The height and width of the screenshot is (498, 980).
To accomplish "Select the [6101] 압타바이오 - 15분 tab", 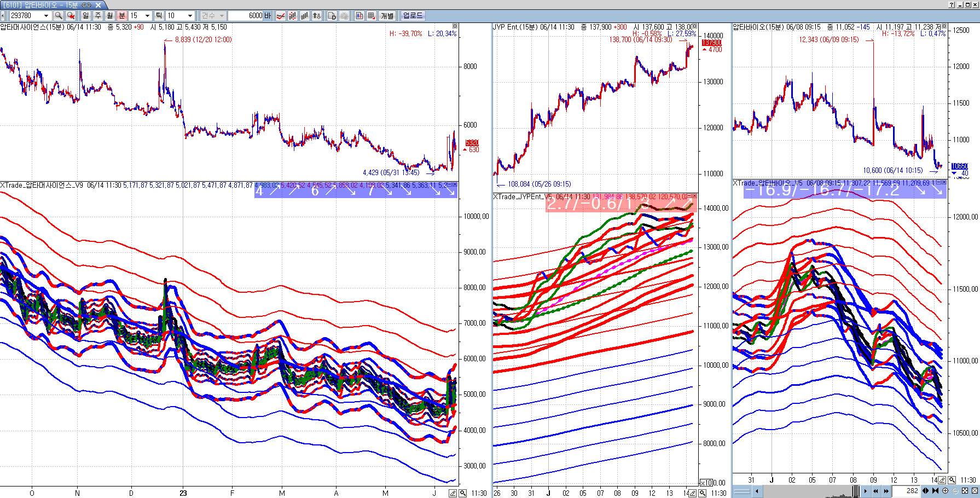I will coord(40,5).
